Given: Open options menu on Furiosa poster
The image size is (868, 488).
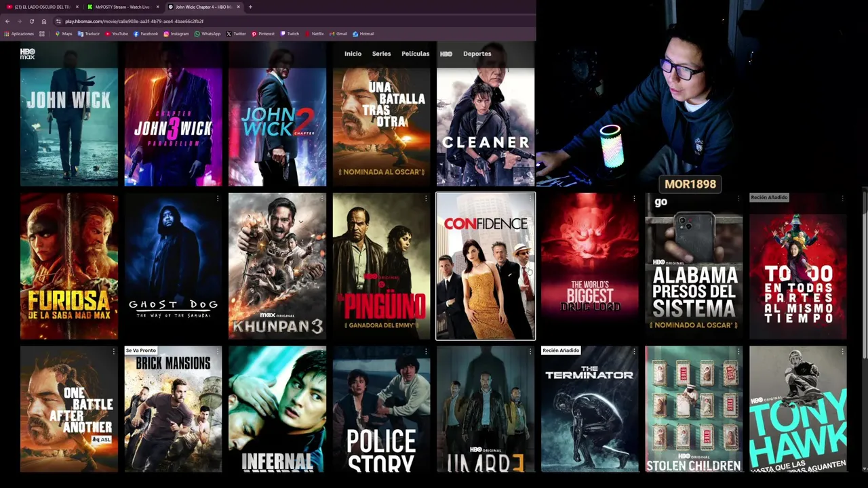Looking at the screenshot, I should (x=113, y=199).
